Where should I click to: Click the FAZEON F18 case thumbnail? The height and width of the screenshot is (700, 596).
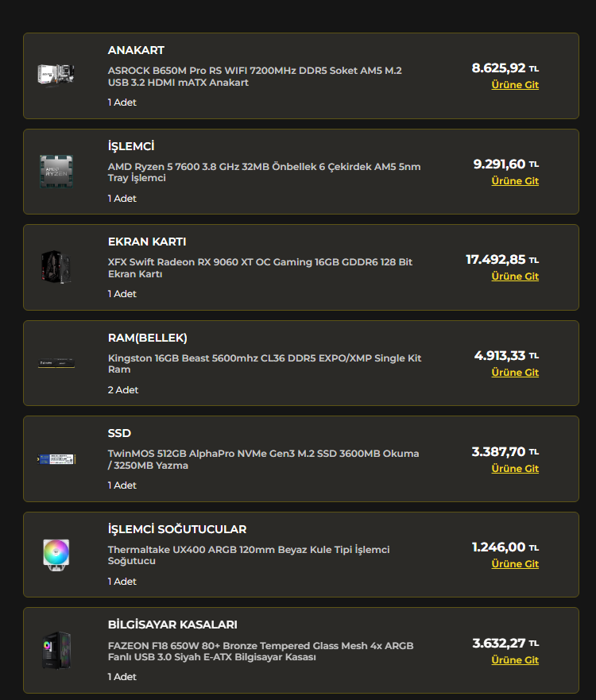[56, 651]
